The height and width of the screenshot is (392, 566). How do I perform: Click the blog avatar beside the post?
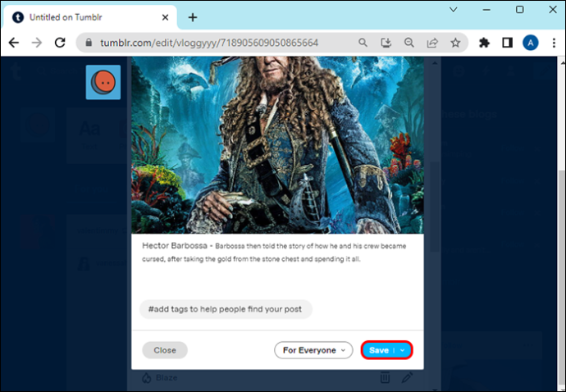pos(103,82)
